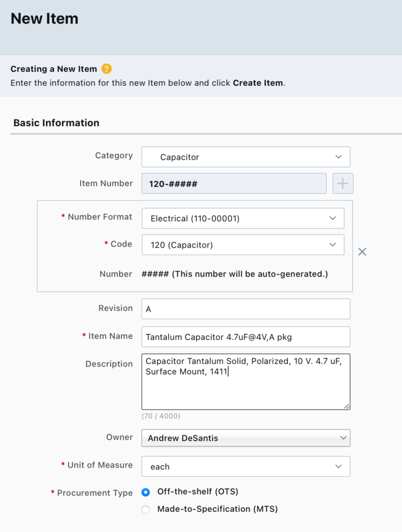Close the number format panel with X
This screenshot has height=532, width=402.
point(362,252)
